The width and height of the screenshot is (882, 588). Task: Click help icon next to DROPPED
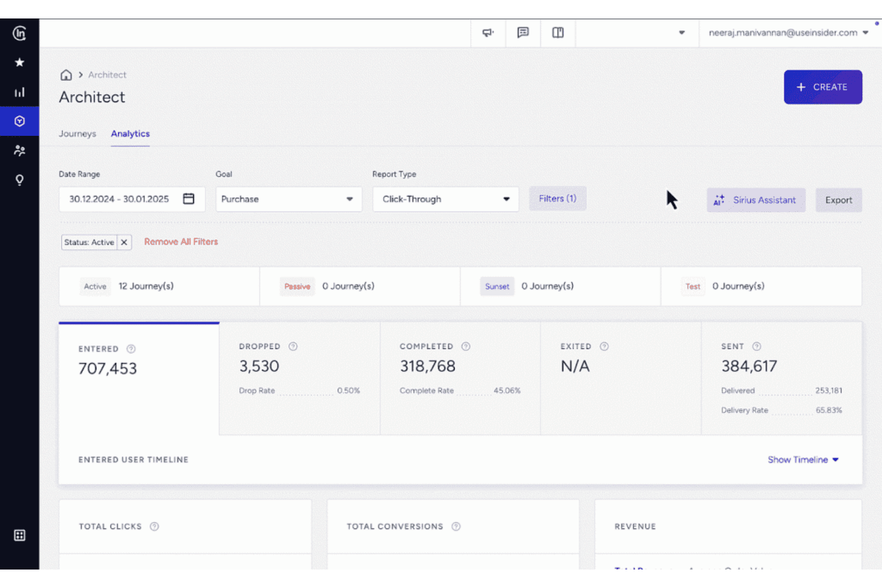293,346
